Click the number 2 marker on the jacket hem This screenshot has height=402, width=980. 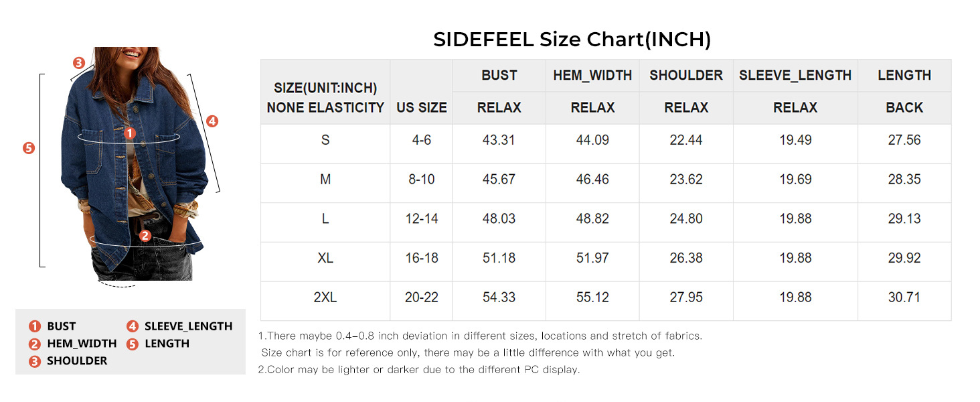click(145, 236)
